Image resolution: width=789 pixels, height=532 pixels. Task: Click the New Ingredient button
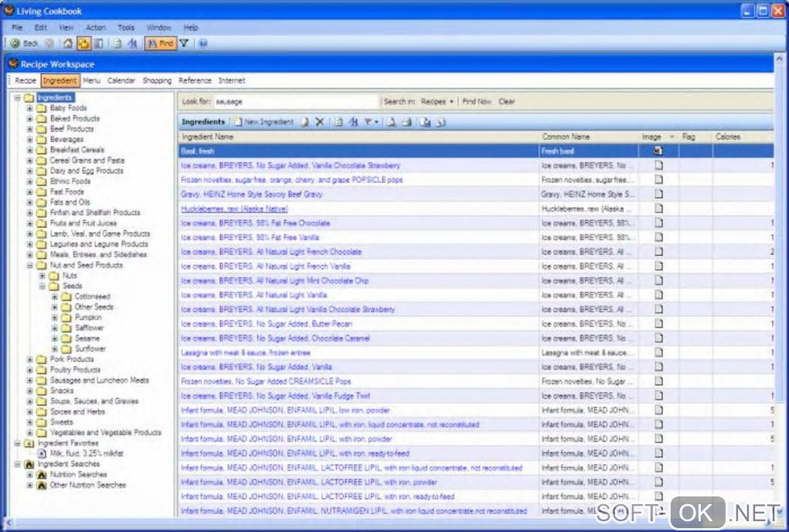(x=265, y=121)
